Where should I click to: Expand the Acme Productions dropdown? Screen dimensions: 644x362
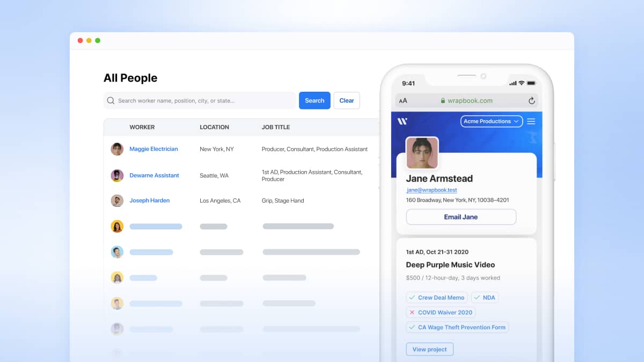[x=492, y=121]
